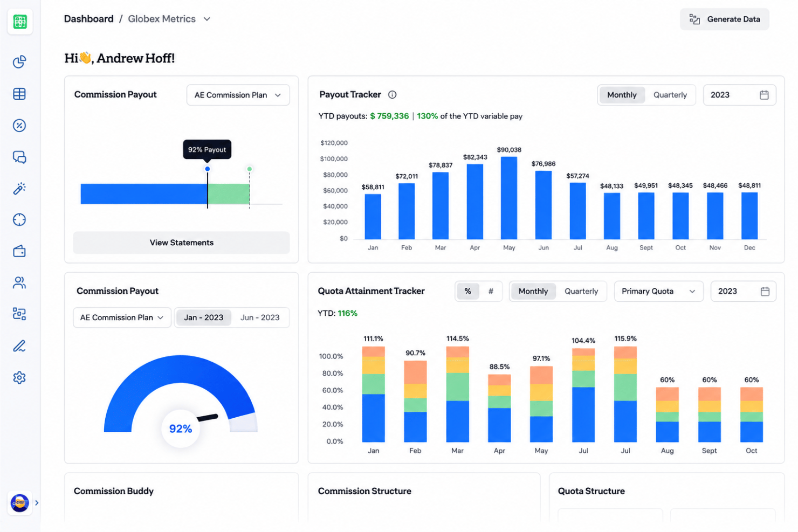Click the $82,343 Apr value label
Screen dimensions: 798x532
point(475,157)
